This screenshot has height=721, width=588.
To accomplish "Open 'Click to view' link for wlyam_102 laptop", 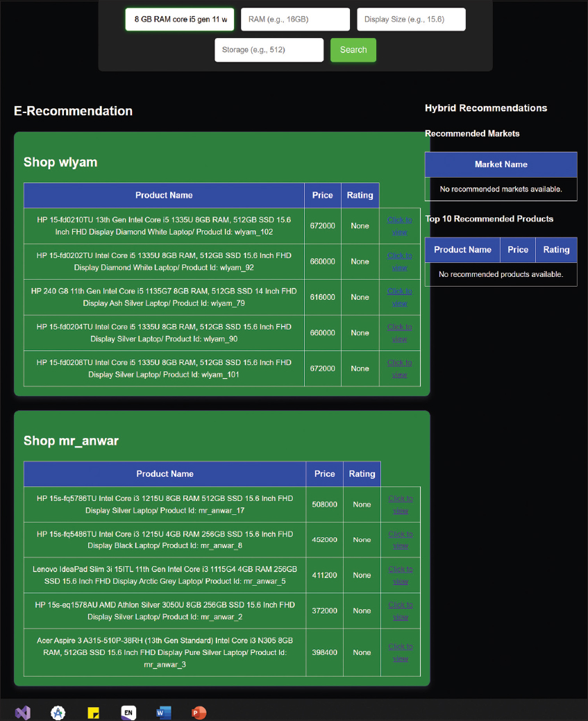I will (399, 226).
